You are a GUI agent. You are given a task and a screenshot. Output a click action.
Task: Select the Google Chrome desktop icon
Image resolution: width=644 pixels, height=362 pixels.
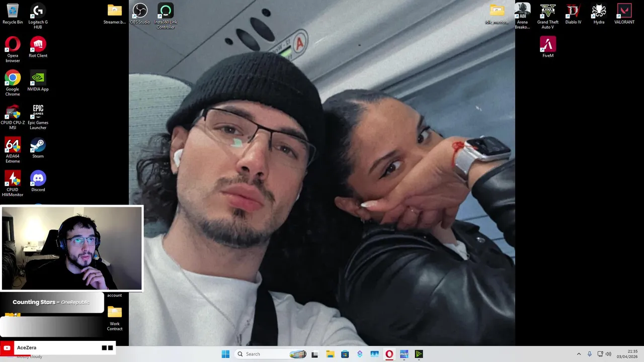pyautogui.click(x=13, y=83)
